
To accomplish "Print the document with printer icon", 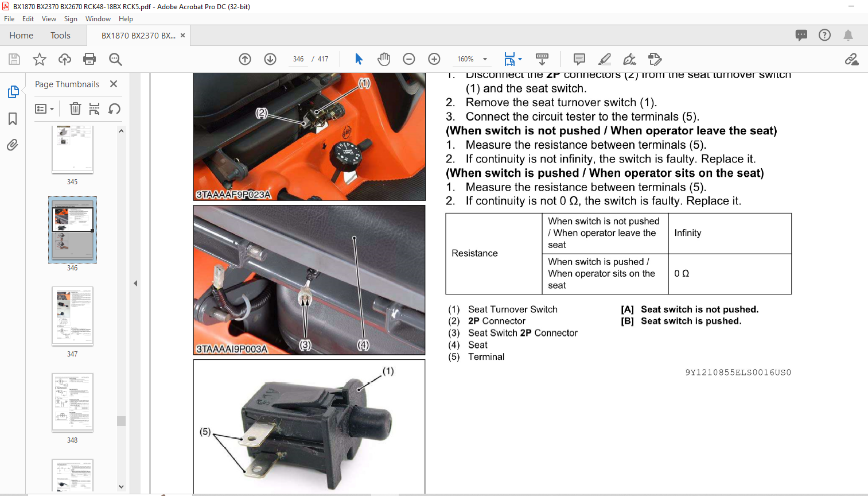I will click(89, 59).
